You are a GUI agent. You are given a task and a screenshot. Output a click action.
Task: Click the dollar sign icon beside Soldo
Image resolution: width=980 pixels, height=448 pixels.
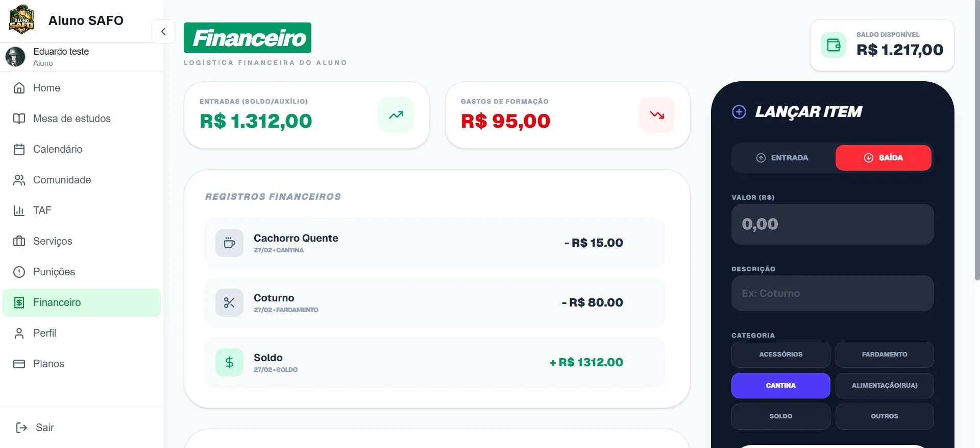pyautogui.click(x=229, y=362)
